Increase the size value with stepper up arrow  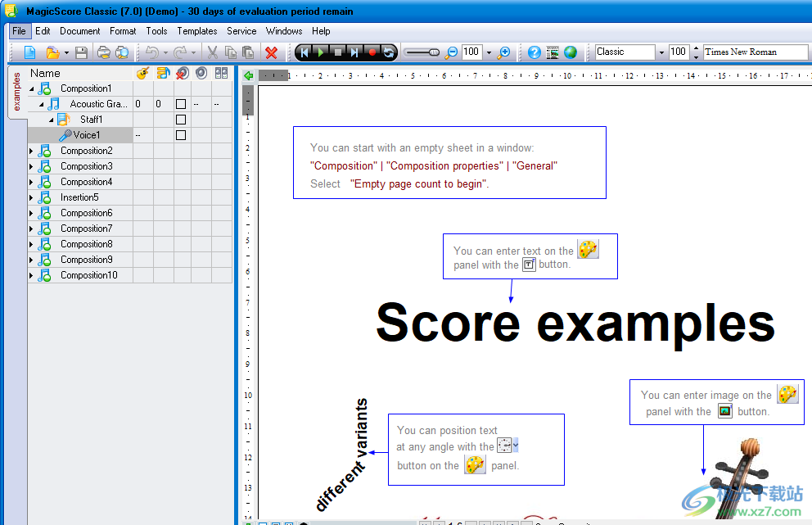point(696,48)
